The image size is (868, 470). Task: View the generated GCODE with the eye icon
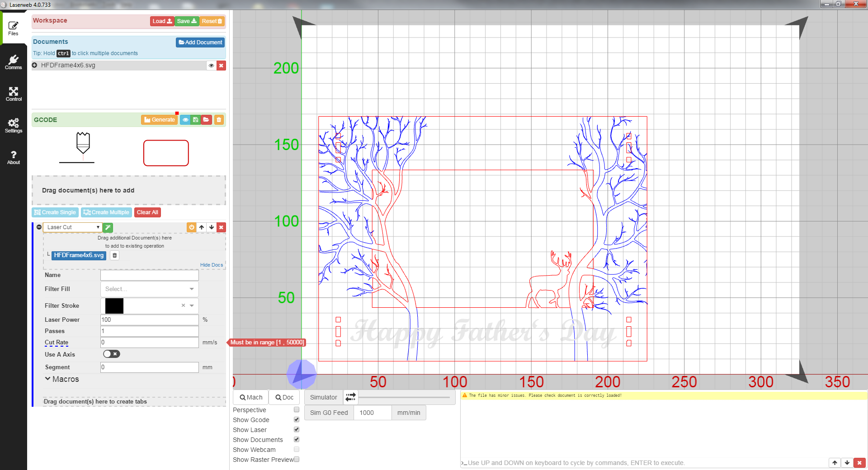pyautogui.click(x=185, y=120)
